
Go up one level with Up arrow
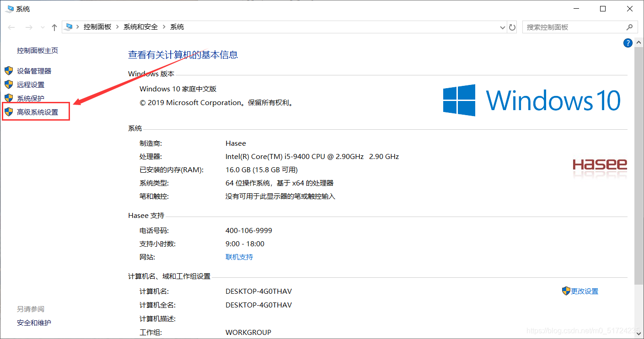pyautogui.click(x=54, y=27)
